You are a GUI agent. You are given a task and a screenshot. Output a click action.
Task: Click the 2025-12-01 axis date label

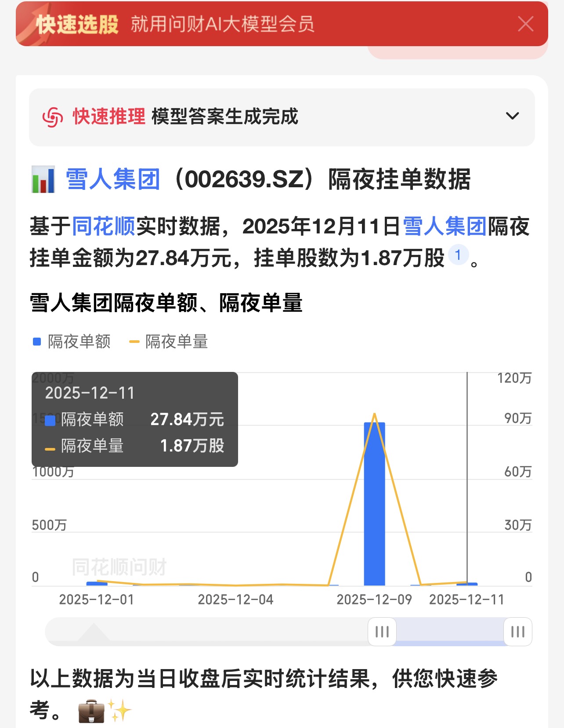point(97,600)
